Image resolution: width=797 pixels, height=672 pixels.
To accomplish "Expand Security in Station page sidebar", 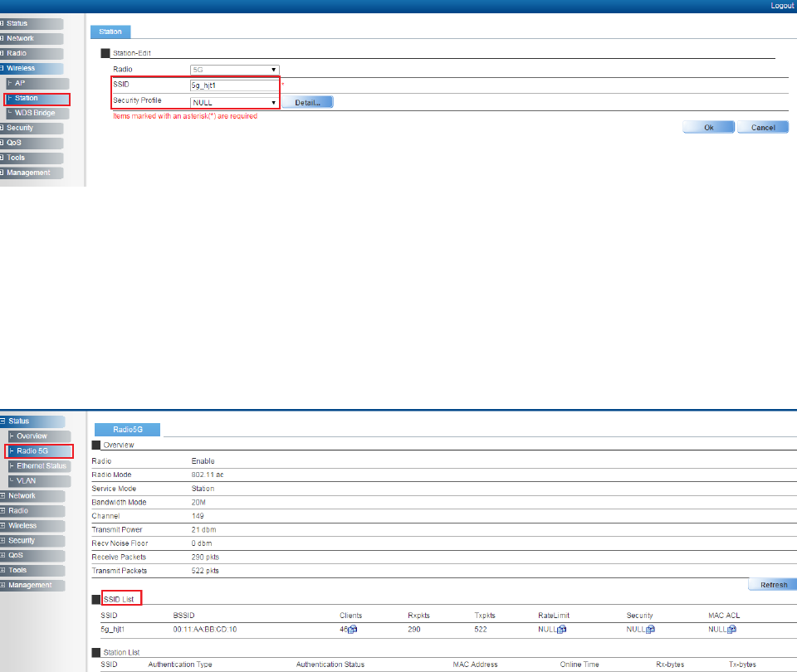I will (x=32, y=128).
